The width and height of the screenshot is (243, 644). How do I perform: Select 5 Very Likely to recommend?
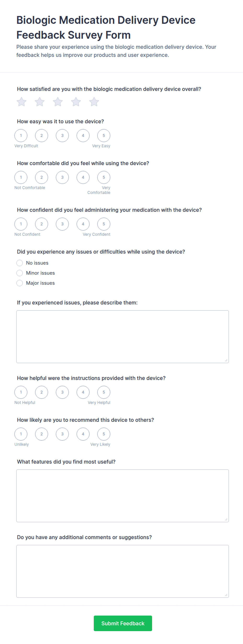(104, 434)
